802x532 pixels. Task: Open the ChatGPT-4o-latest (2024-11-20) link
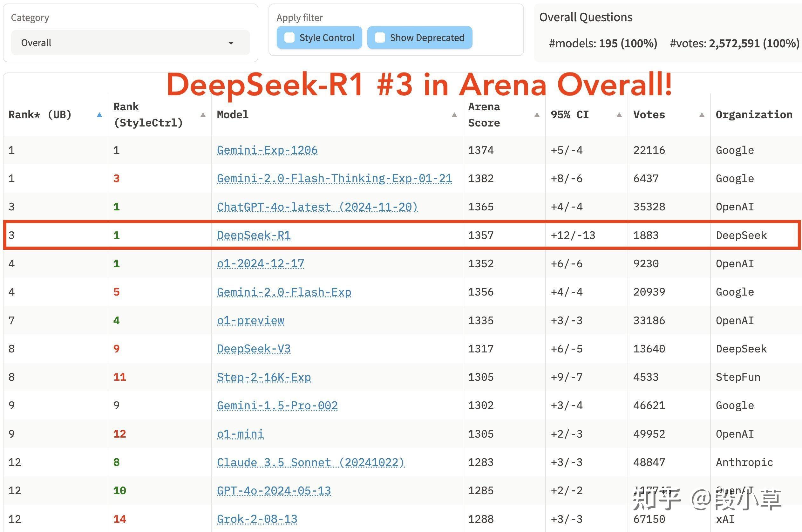pyautogui.click(x=317, y=207)
